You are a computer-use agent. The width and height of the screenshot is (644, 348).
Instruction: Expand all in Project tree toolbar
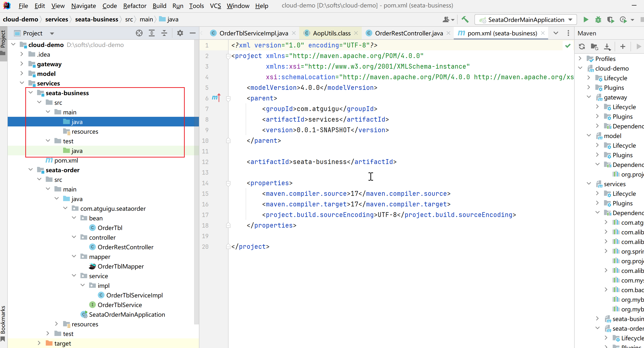tap(152, 33)
